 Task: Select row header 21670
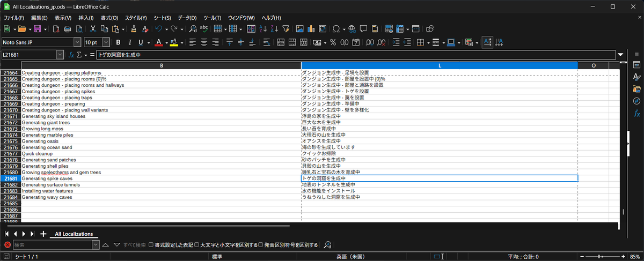(x=10, y=110)
